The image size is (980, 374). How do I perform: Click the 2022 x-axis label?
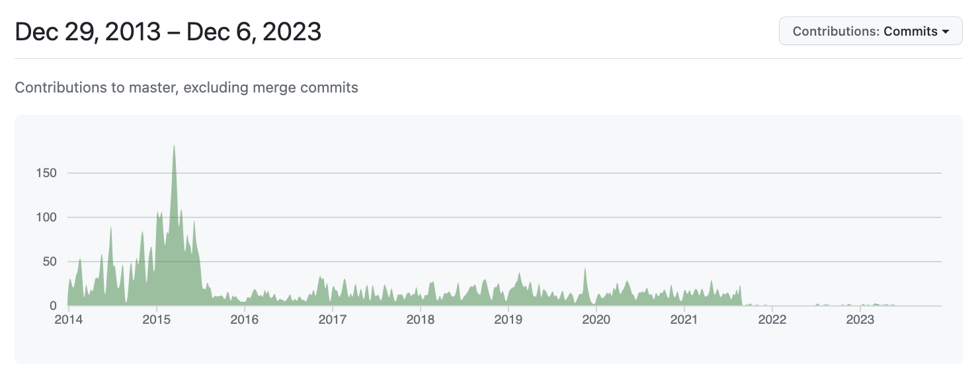point(772,320)
